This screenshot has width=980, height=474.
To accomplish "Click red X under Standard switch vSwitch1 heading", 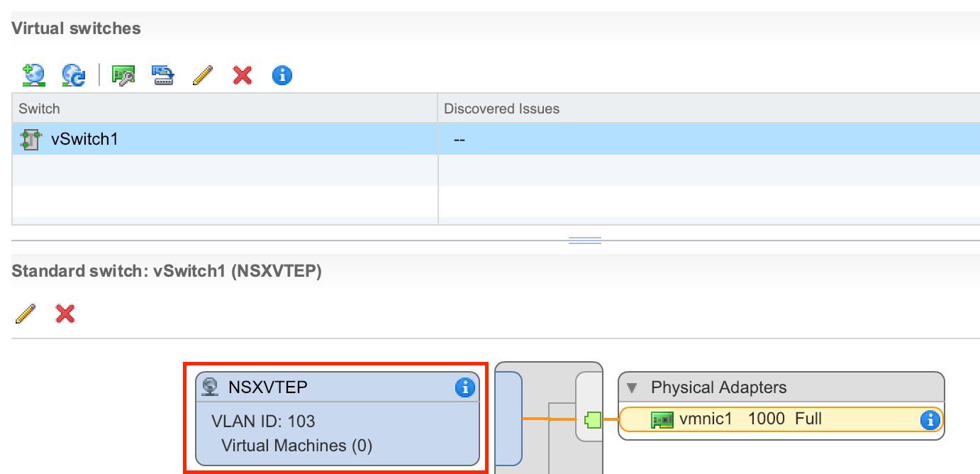I will [x=65, y=314].
